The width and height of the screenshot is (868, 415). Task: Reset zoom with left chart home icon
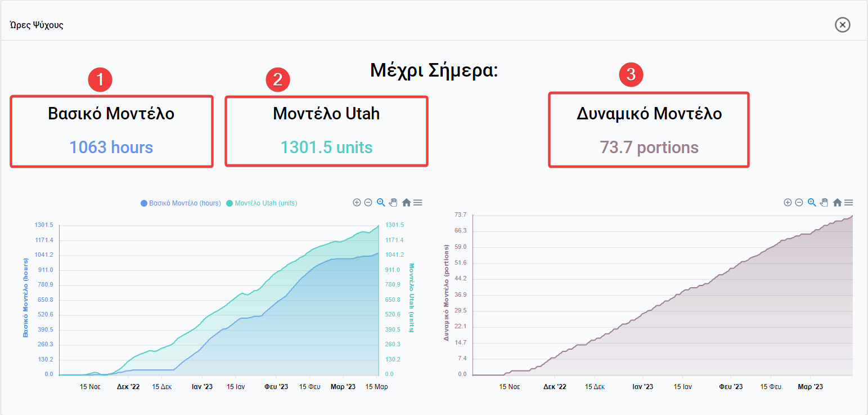(406, 203)
